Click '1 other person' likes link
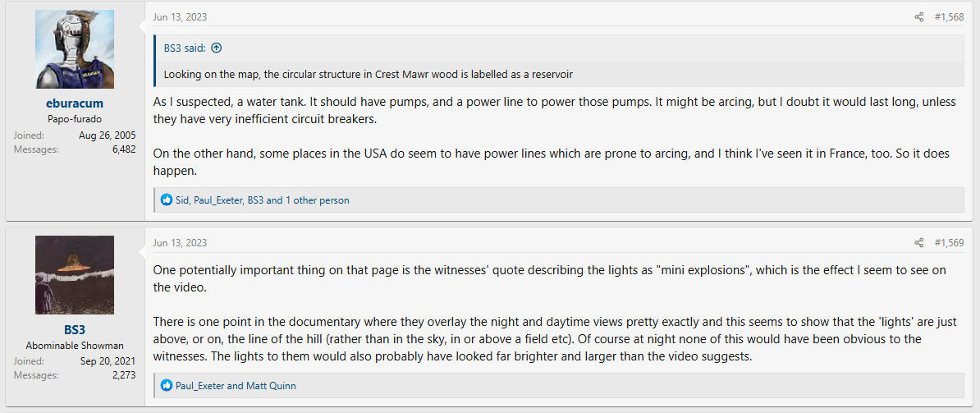This screenshot has width=980, height=413. [x=317, y=200]
